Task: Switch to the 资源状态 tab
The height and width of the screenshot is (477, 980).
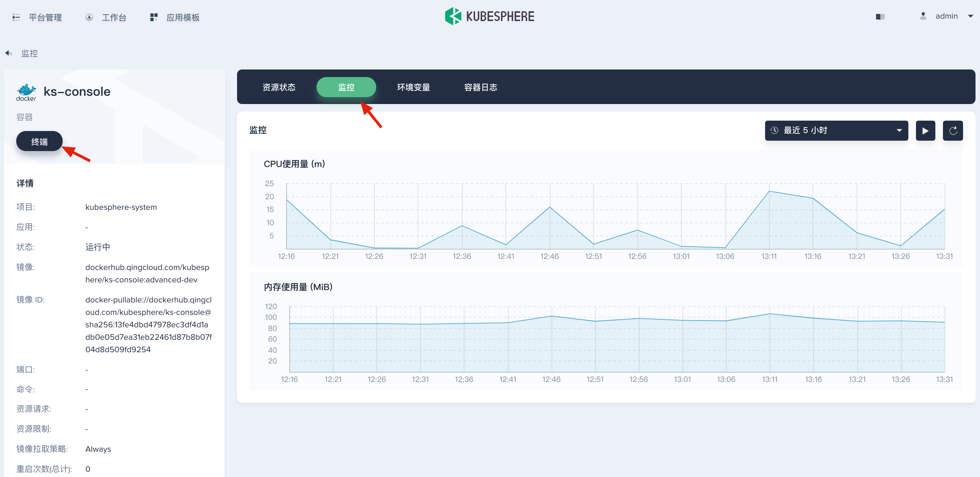Action: click(279, 87)
